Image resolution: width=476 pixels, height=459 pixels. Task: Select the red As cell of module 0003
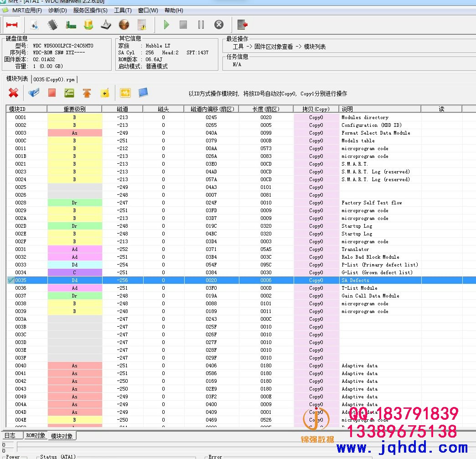[x=75, y=133]
